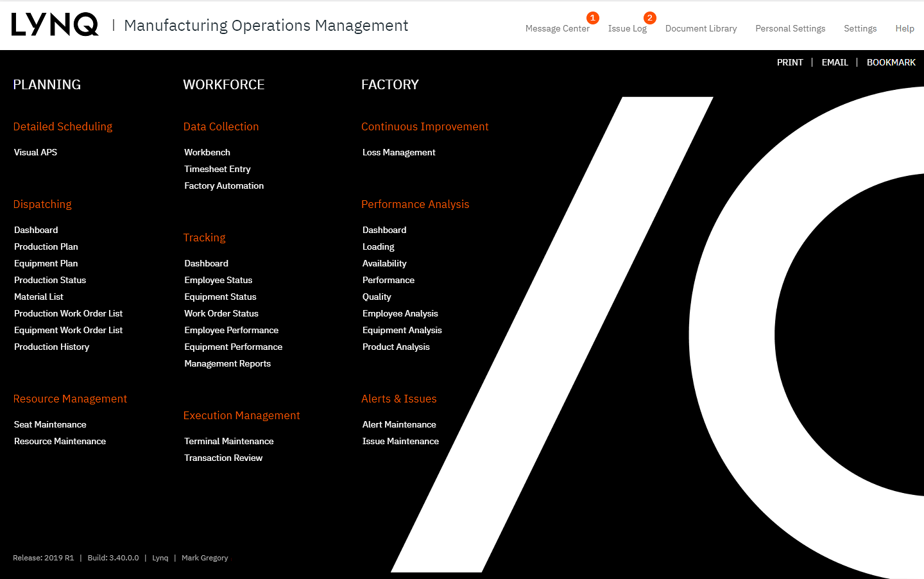Open the Availability link

[x=384, y=263]
